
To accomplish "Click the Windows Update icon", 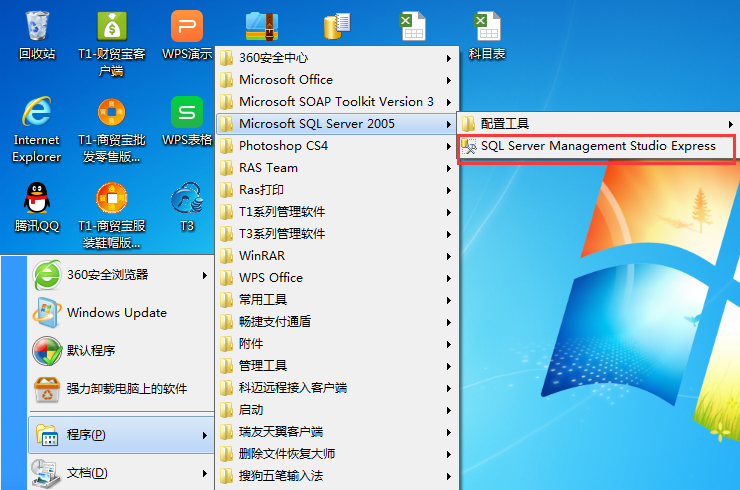I will [x=47, y=313].
